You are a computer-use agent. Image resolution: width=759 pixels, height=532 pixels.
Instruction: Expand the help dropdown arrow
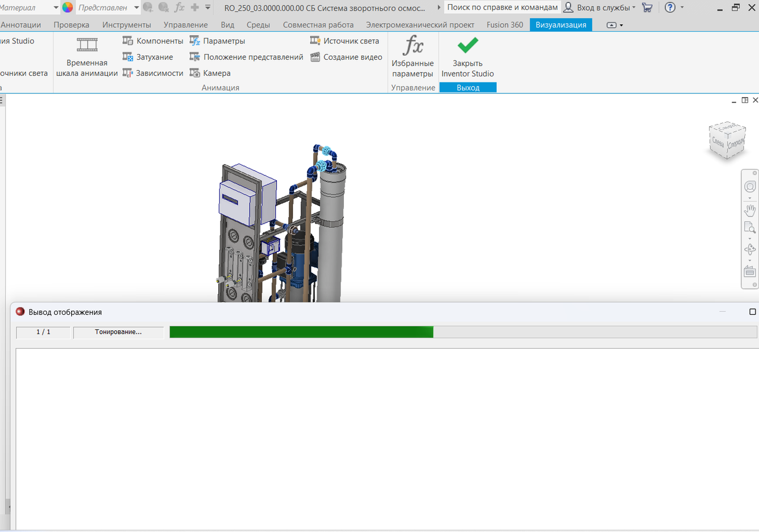[x=682, y=8]
